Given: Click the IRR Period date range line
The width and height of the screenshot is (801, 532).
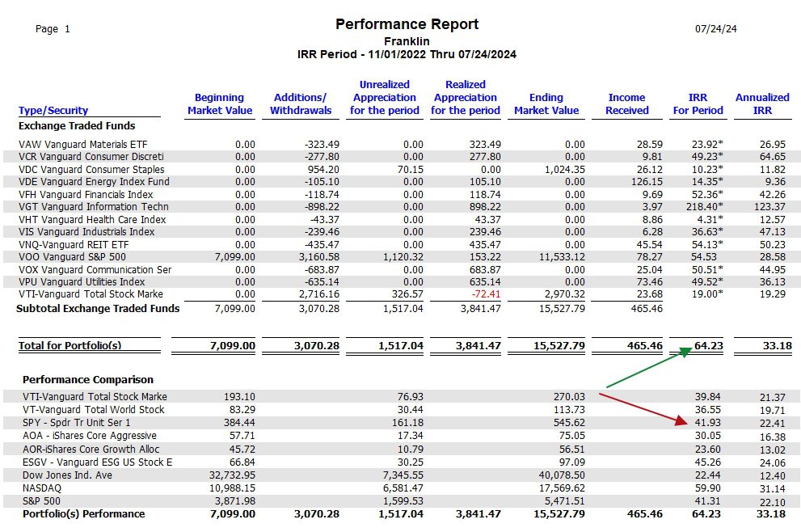Looking at the screenshot, I should tap(407, 54).
